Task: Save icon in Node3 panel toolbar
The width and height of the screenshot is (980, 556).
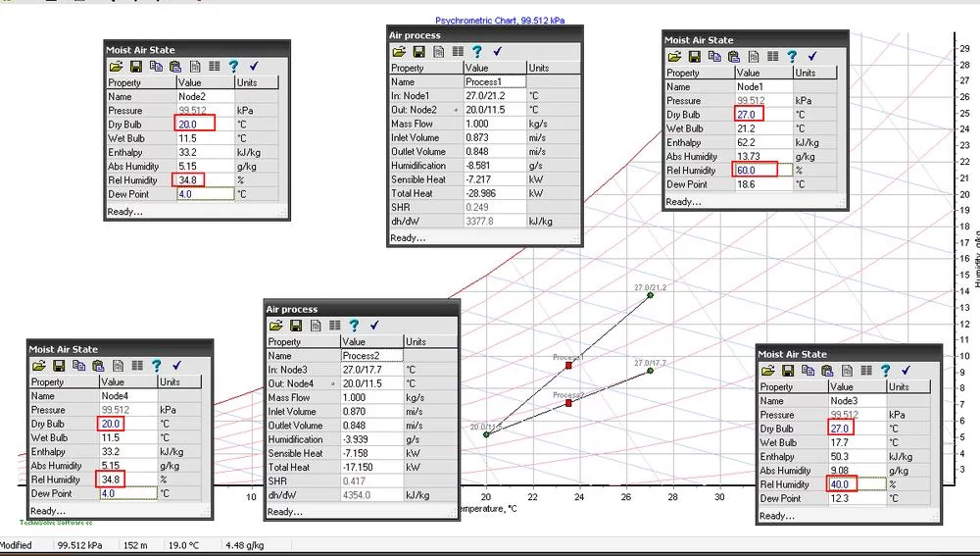Action: [788, 371]
